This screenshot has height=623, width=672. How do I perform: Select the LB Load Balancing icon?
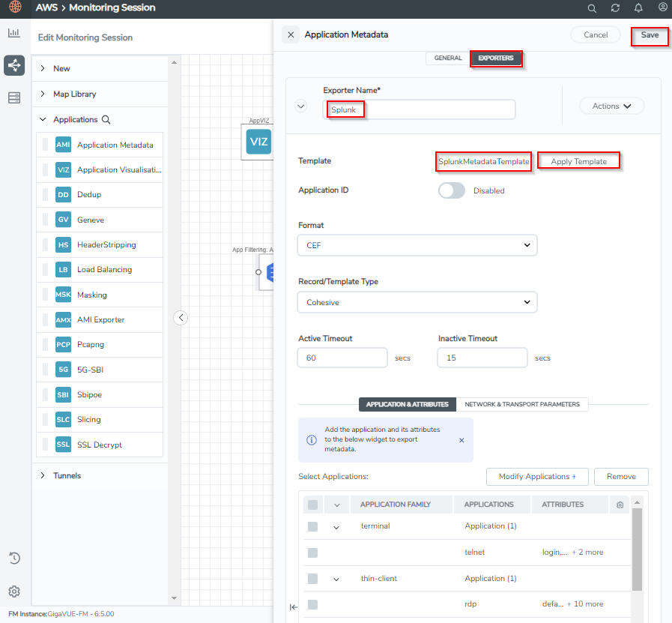click(63, 270)
